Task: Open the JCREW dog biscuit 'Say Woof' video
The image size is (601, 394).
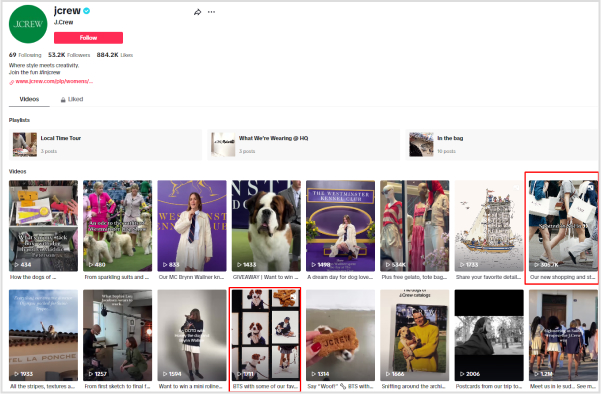Action: (340, 335)
